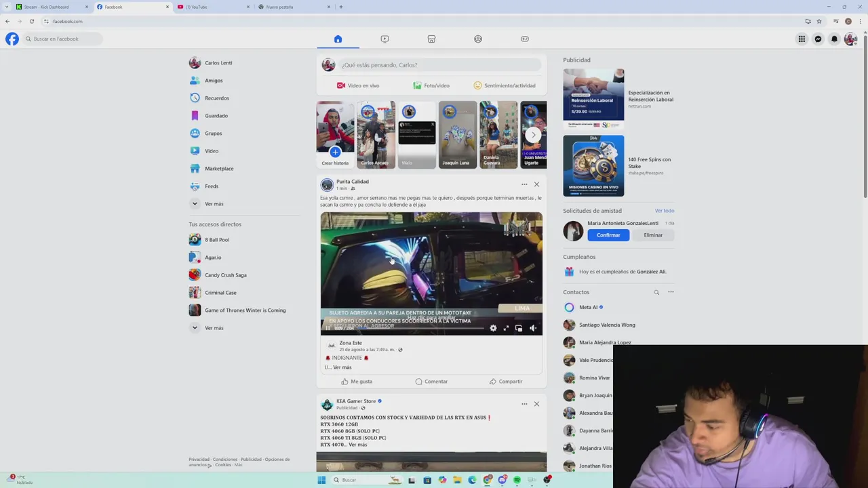Viewport: 868px width, 488px height.
Task: Open Spotify from taskbar
Action: point(517,480)
